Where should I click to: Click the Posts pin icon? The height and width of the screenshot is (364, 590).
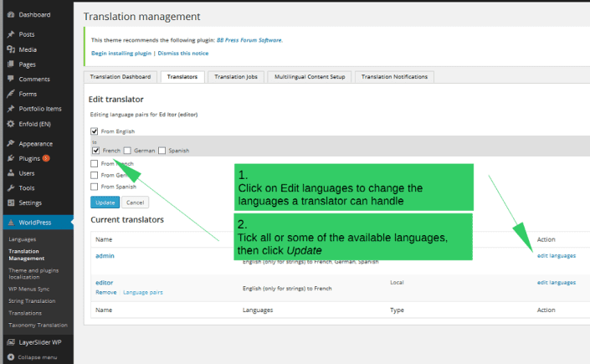11,34
